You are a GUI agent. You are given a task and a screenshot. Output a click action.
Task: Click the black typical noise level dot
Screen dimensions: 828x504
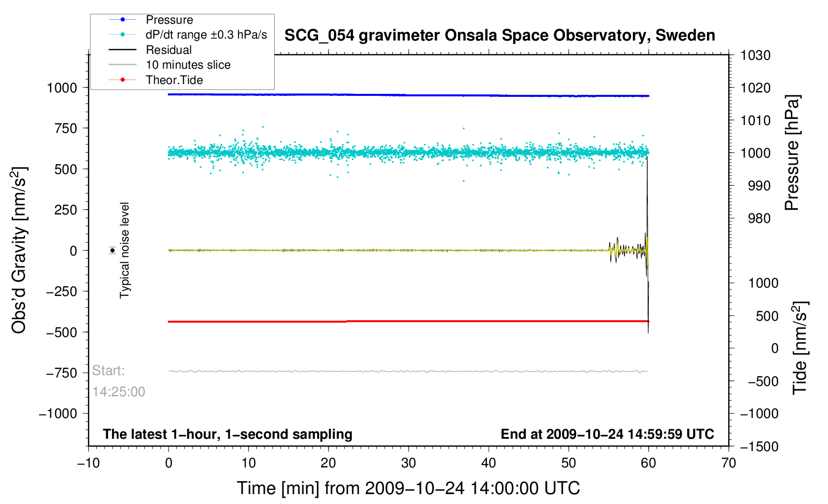tap(113, 251)
